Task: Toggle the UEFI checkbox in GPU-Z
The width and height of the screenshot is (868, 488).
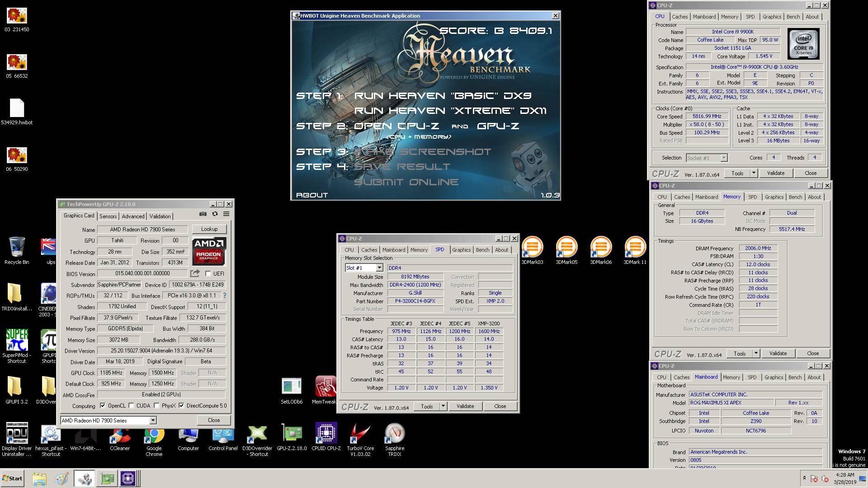Action: click(x=208, y=273)
